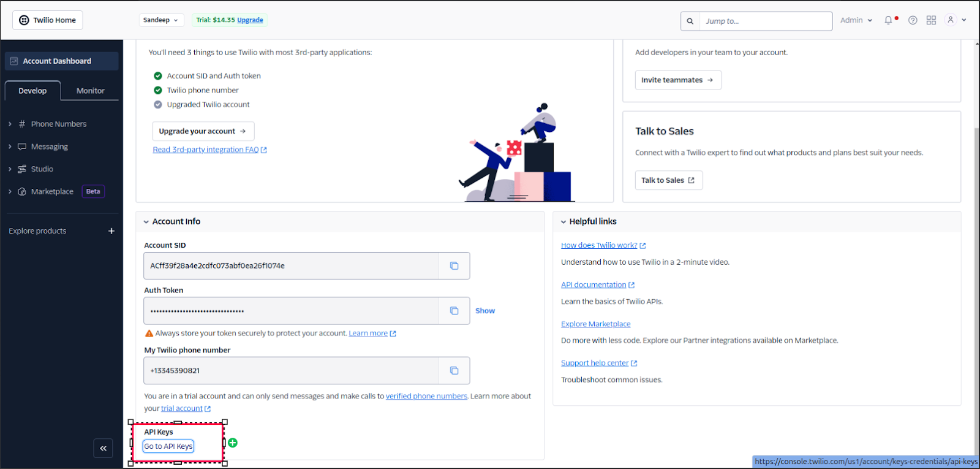
Task: Show the hidden Auth Token
Action: coord(485,311)
